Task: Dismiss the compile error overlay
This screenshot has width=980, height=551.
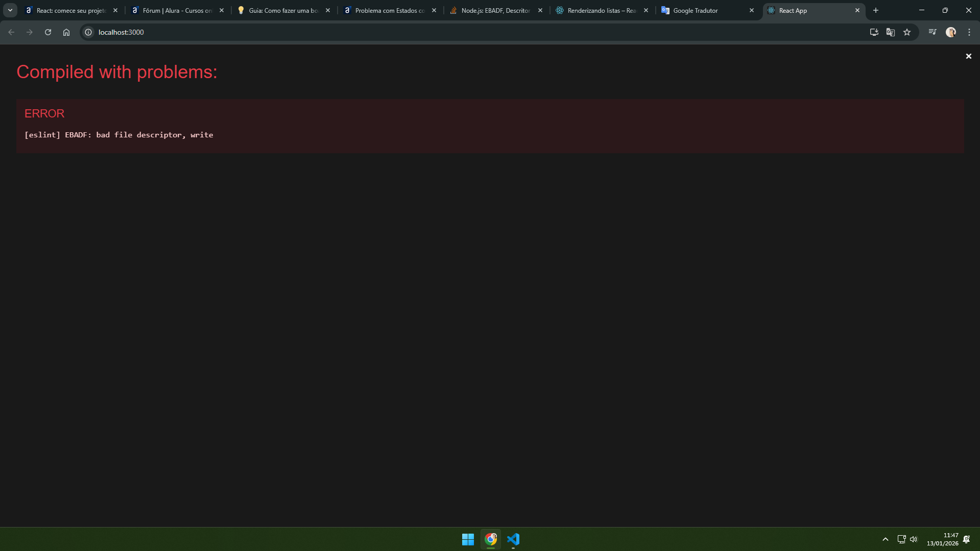Action: (968, 56)
